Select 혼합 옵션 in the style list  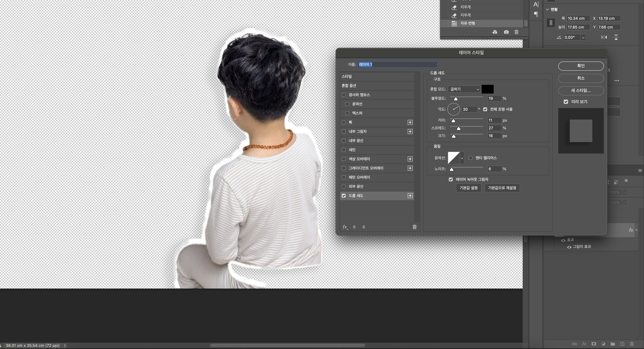(x=349, y=86)
